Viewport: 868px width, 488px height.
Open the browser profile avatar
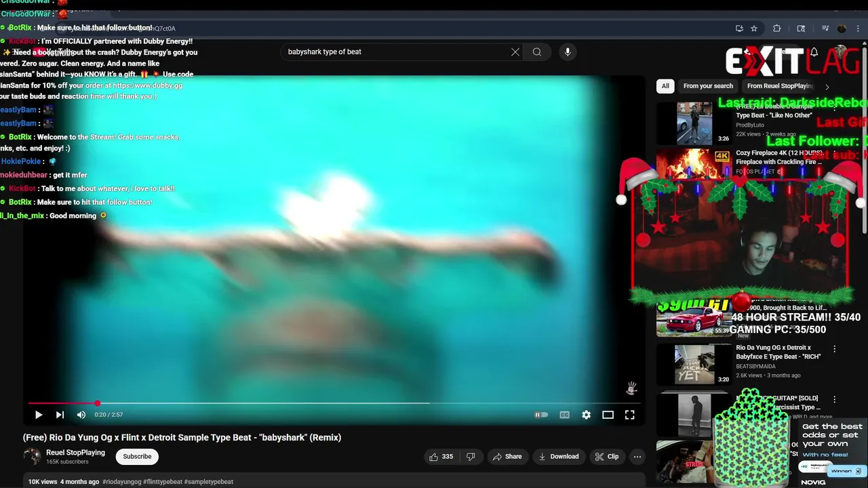pos(842,28)
